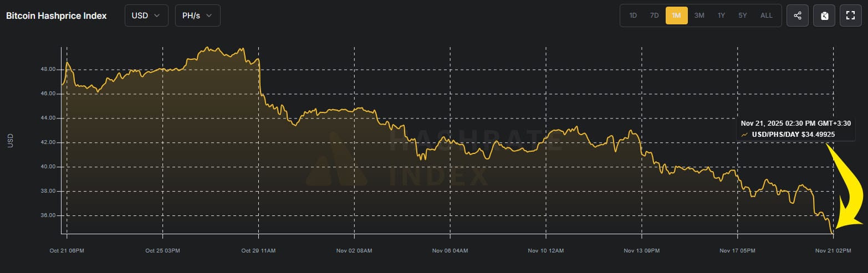Screen dimensions: 868x273
Task: Click the Bitcoin Hashprice Index title
Action: pyautogui.click(x=57, y=16)
